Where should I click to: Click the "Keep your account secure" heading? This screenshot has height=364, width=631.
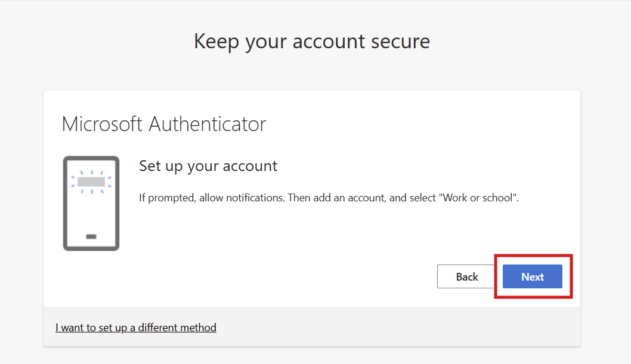[x=312, y=41]
